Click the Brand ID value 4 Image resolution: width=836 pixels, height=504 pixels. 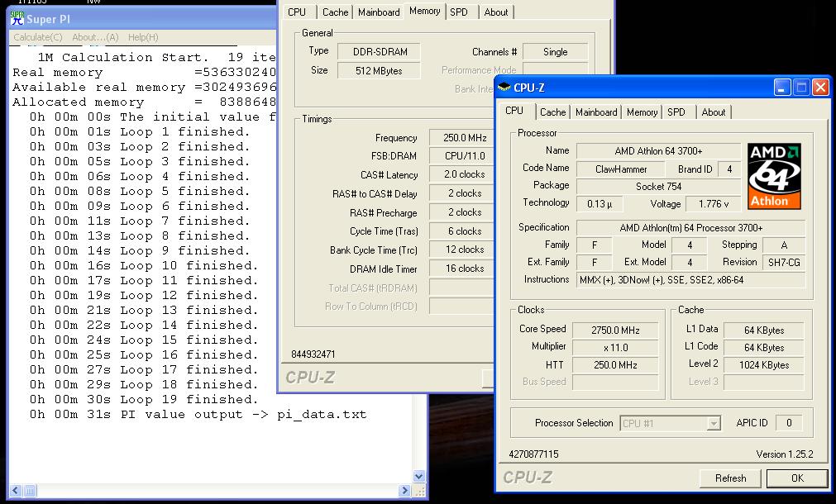(x=729, y=169)
